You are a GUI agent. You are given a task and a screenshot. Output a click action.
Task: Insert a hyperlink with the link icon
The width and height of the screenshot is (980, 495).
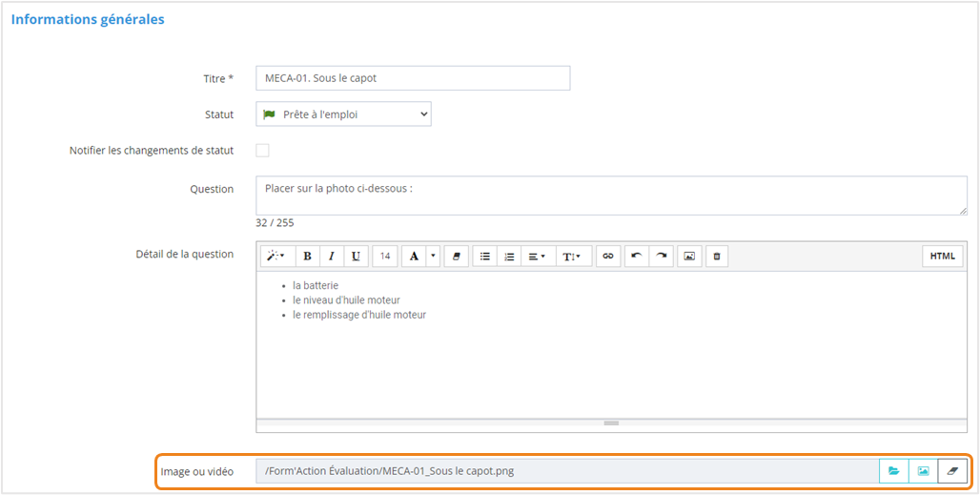point(607,256)
